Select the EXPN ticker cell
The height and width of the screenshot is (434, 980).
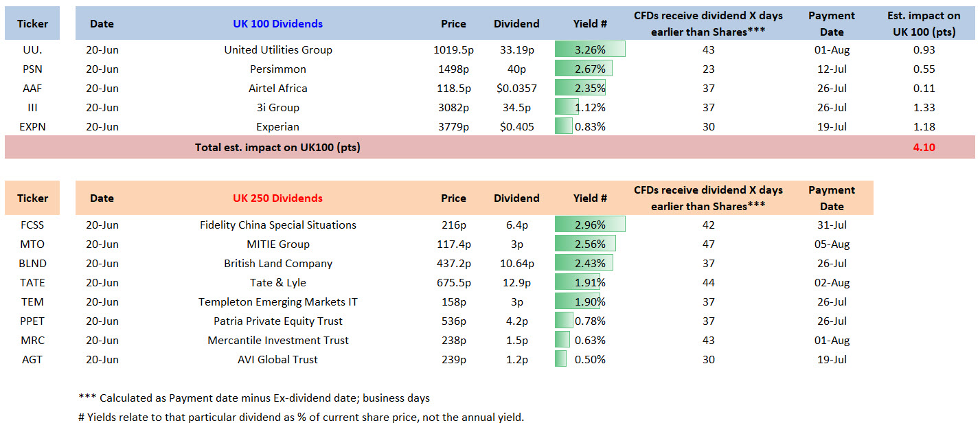click(x=32, y=127)
